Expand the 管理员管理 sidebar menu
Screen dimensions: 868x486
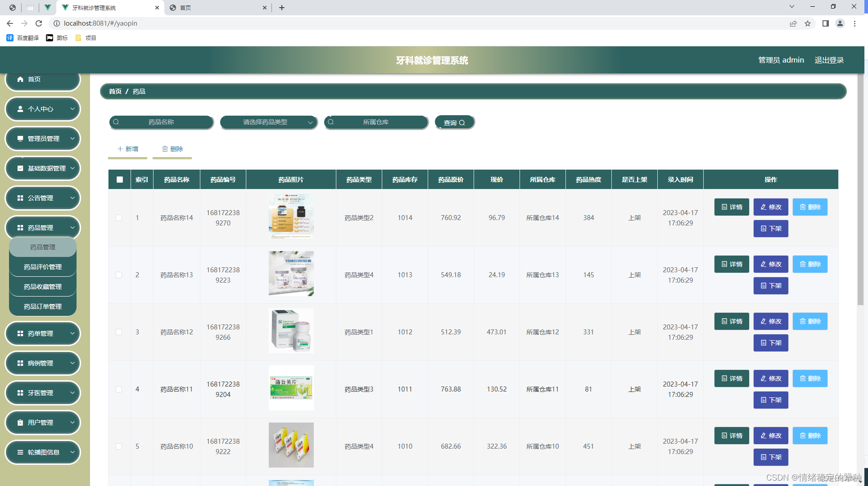click(43, 139)
